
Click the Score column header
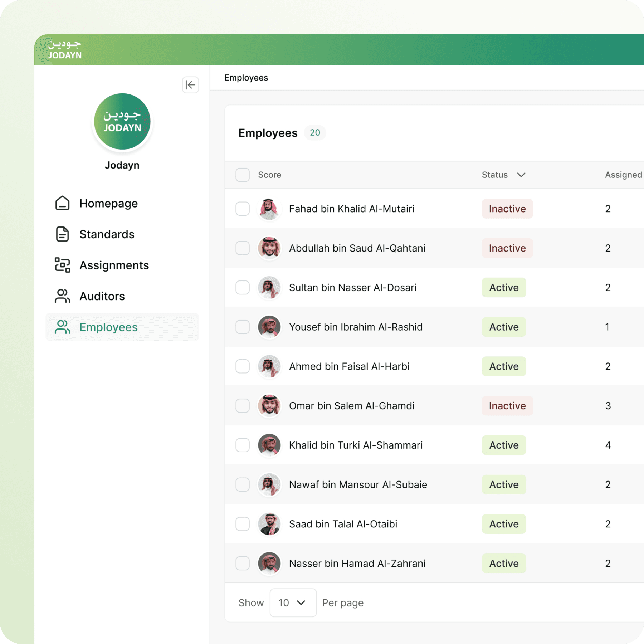pos(269,175)
